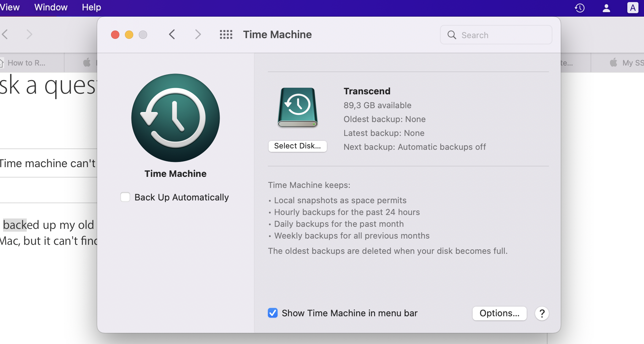Screen dimensions: 644x344
Task: Switch to the "My SS" browser tab
Action: pos(618,63)
